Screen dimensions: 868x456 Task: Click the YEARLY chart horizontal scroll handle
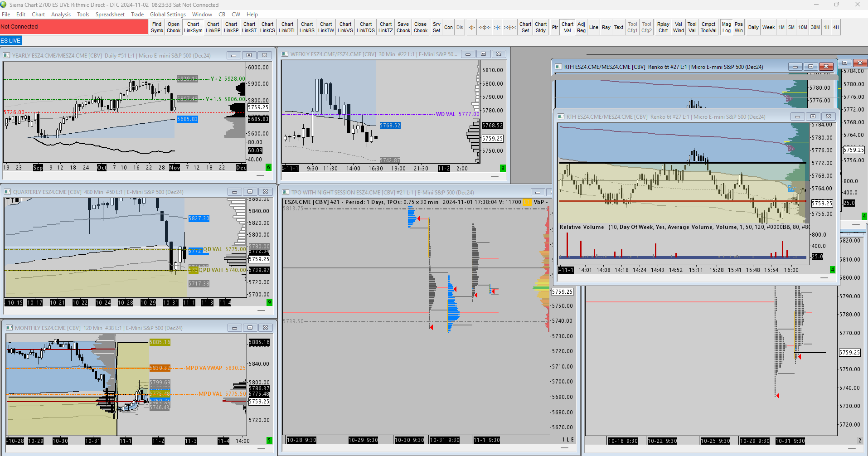[261, 175]
